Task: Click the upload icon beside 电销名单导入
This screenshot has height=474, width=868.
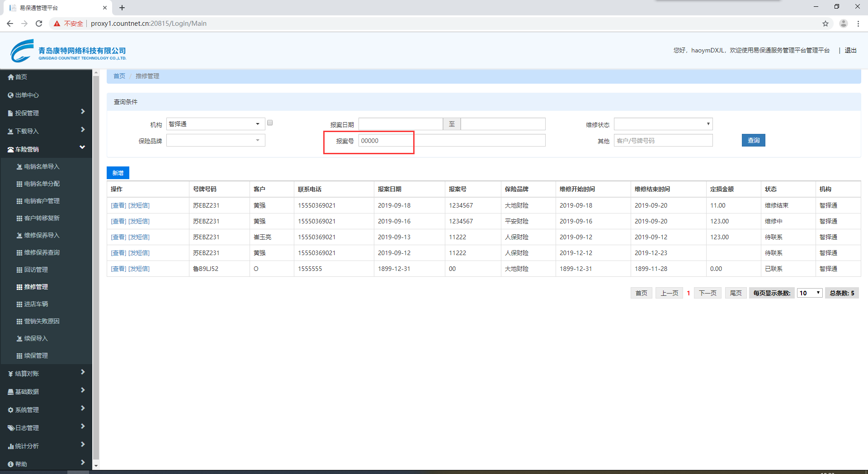Action: [x=19, y=167]
